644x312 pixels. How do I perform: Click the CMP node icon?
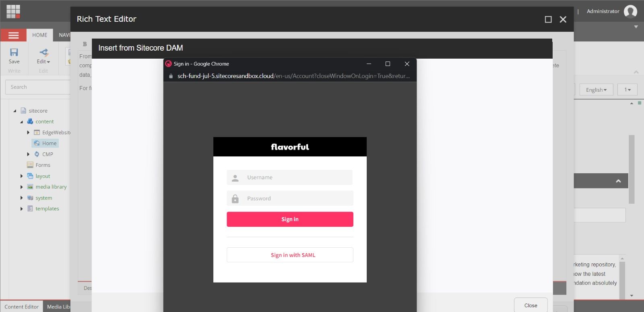(37, 154)
